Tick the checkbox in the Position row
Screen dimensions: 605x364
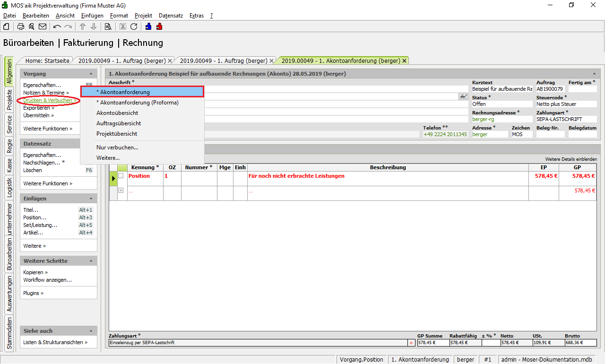[121, 176]
